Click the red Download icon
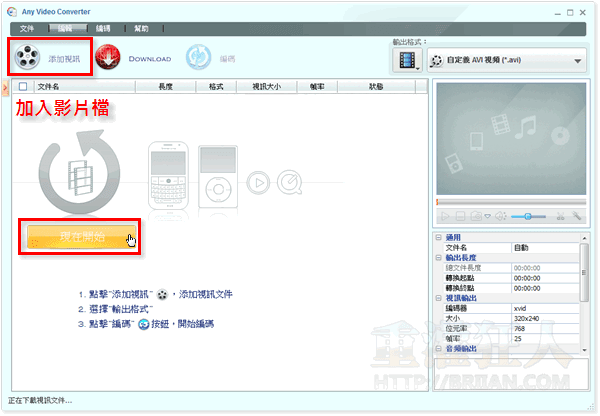The height and width of the screenshot is (416, 600). point(108,57)
